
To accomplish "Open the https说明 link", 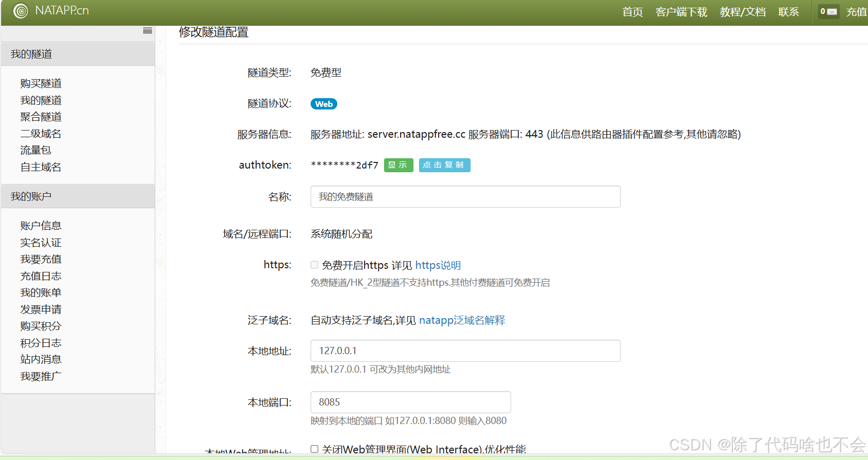I will point(438,265).
